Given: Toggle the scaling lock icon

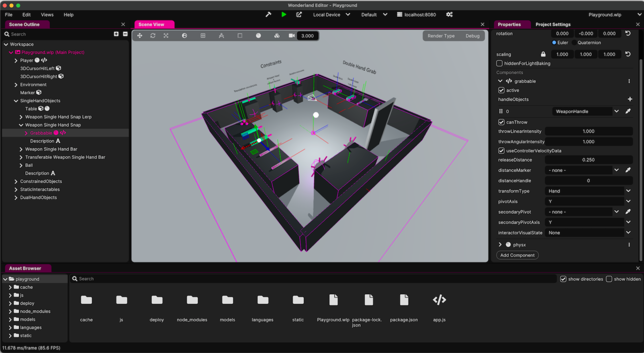Looking at the screenshot, I should point(543,54).
